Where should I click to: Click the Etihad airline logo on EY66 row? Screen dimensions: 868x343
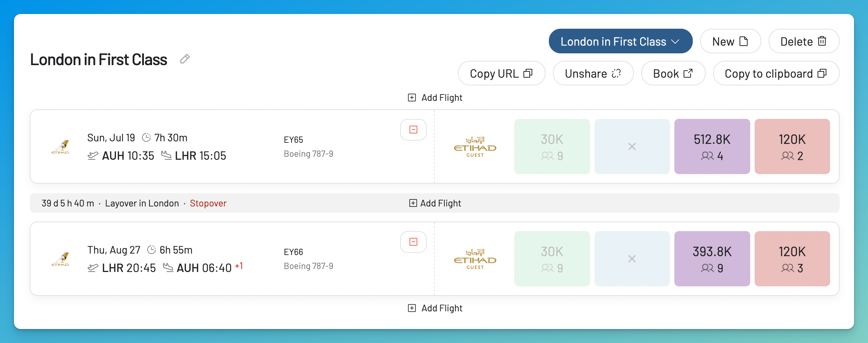click(60, 259)
